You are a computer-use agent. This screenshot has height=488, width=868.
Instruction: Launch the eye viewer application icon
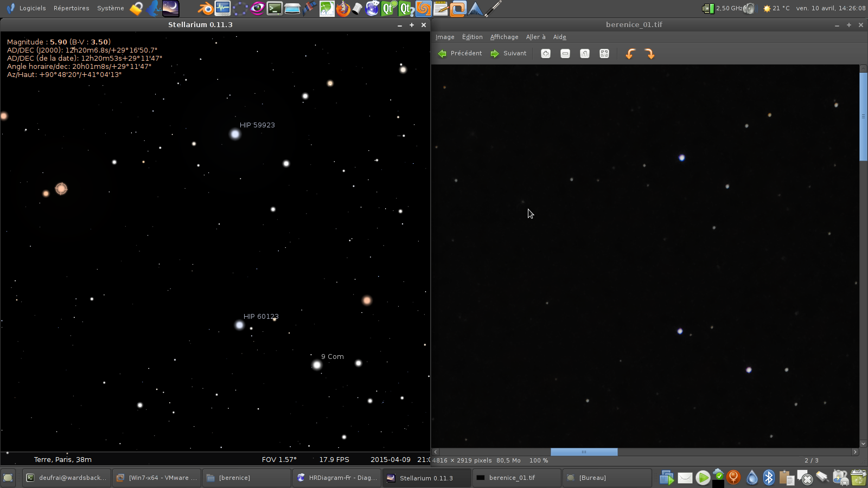click(x=257, y=8)
